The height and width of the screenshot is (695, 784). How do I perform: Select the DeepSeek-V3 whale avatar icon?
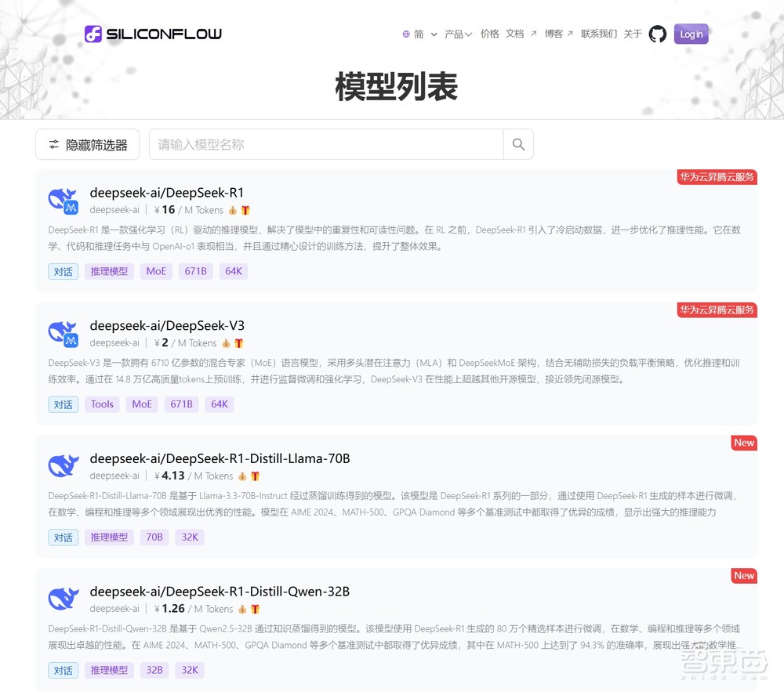(x=63, y=333)
